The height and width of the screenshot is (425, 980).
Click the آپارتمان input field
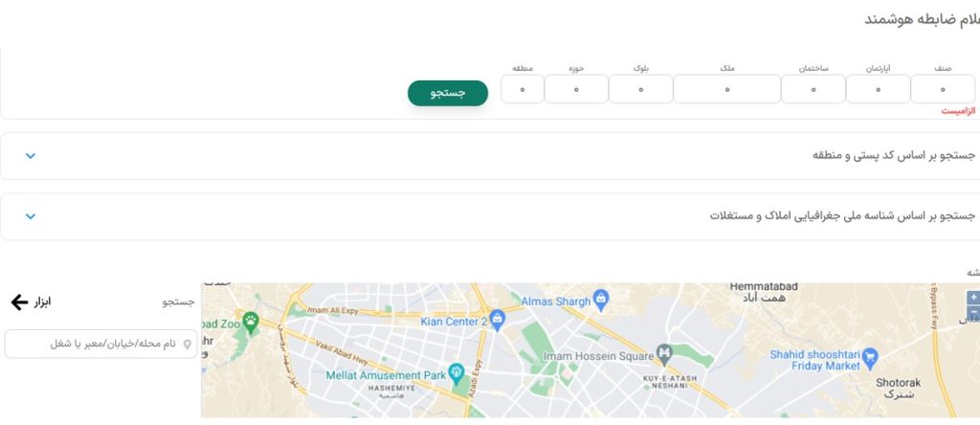click(x=879, y=89)
